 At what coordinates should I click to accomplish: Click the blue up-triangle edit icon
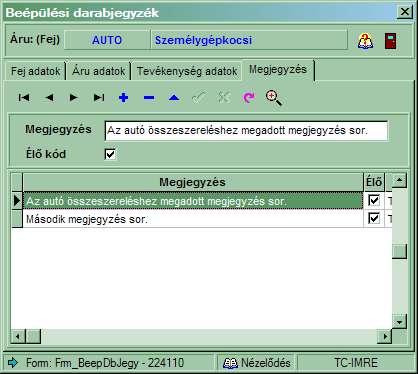(x=174, y=98)
